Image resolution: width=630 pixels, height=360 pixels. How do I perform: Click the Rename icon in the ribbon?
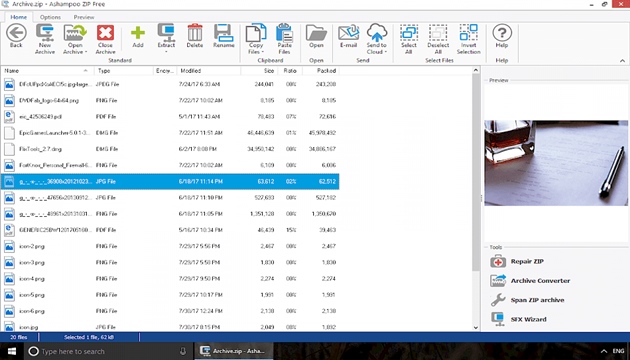point(224,33)
